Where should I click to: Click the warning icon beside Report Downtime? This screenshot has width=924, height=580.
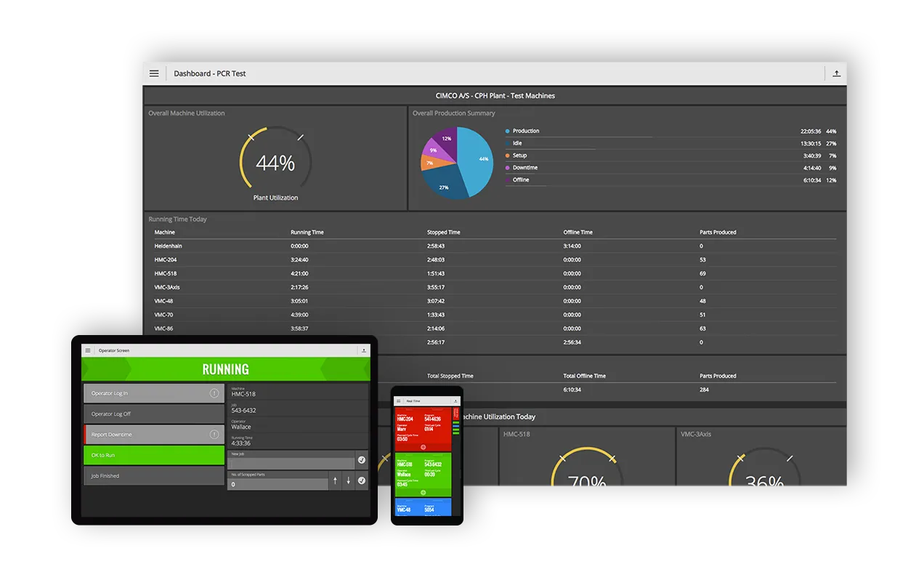point(214,434)
